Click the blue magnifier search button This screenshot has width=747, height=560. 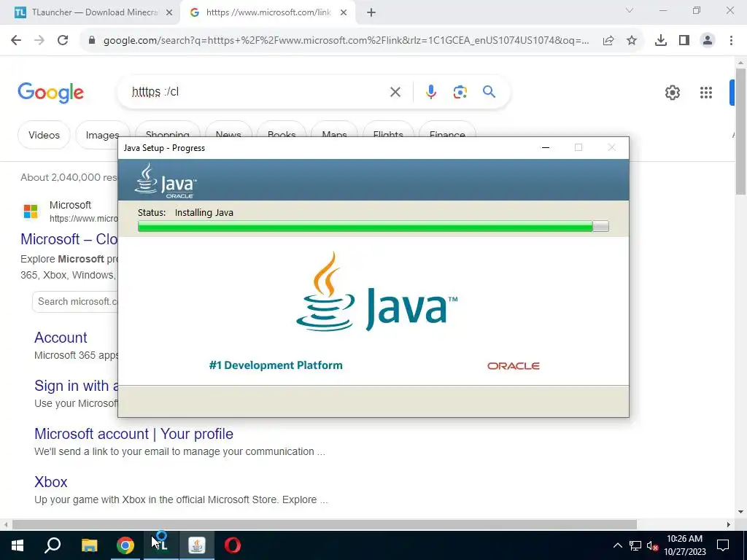(489, 91)
